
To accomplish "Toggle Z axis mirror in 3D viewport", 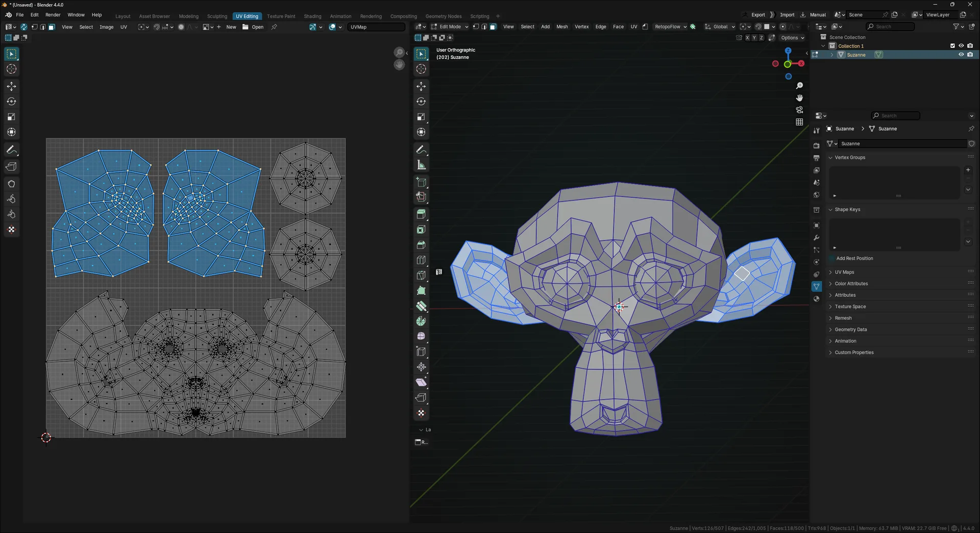I will [x=762, y=38].
